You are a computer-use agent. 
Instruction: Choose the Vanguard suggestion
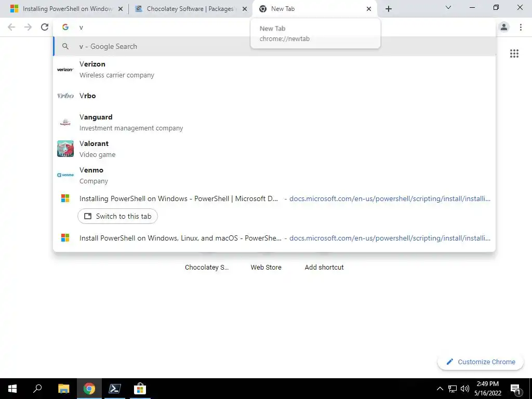tap(274, 123)
